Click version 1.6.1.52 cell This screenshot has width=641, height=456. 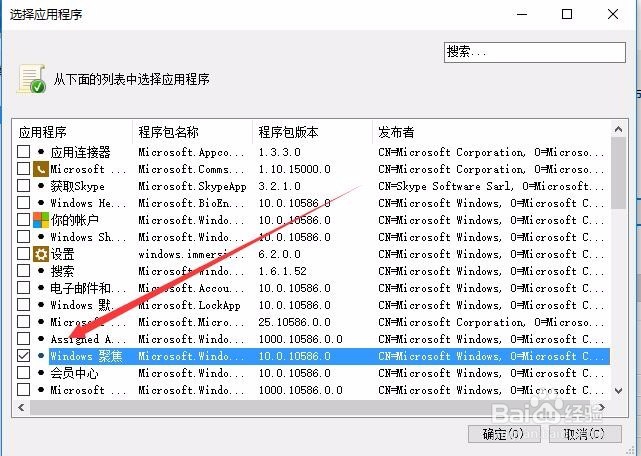pyautogui.click(x=282, y=271)
